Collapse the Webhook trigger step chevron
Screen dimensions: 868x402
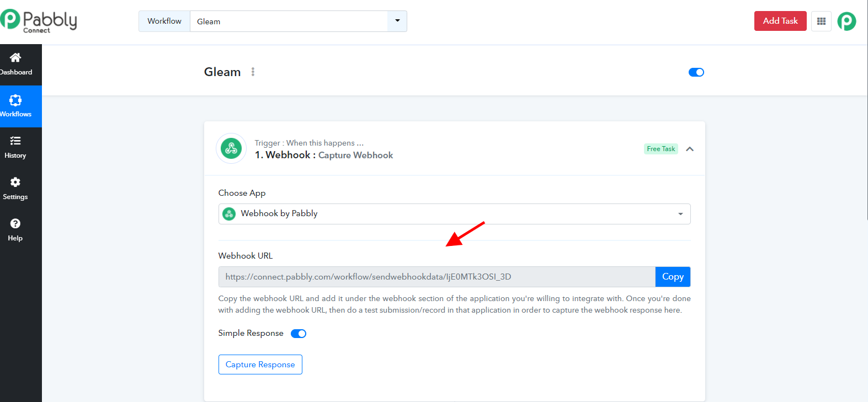click(690, 149)
